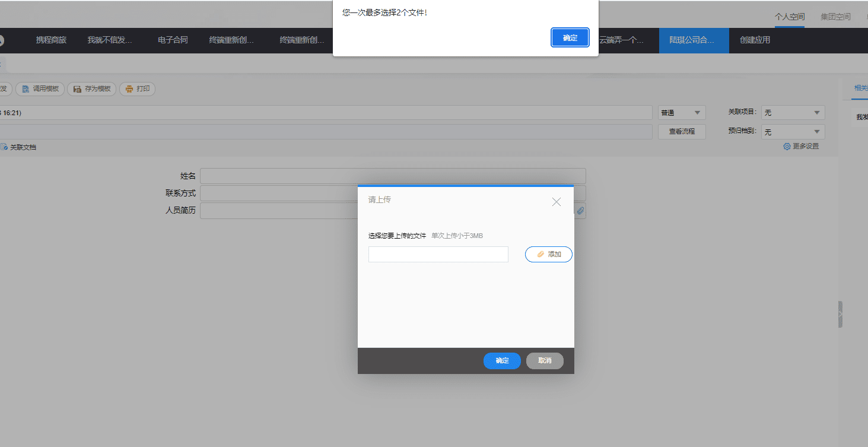Image resolution: width=868 pixels, height=447 pixels.
Task: Open the first 终端重新创… navigation item
Action: [232, 40]
